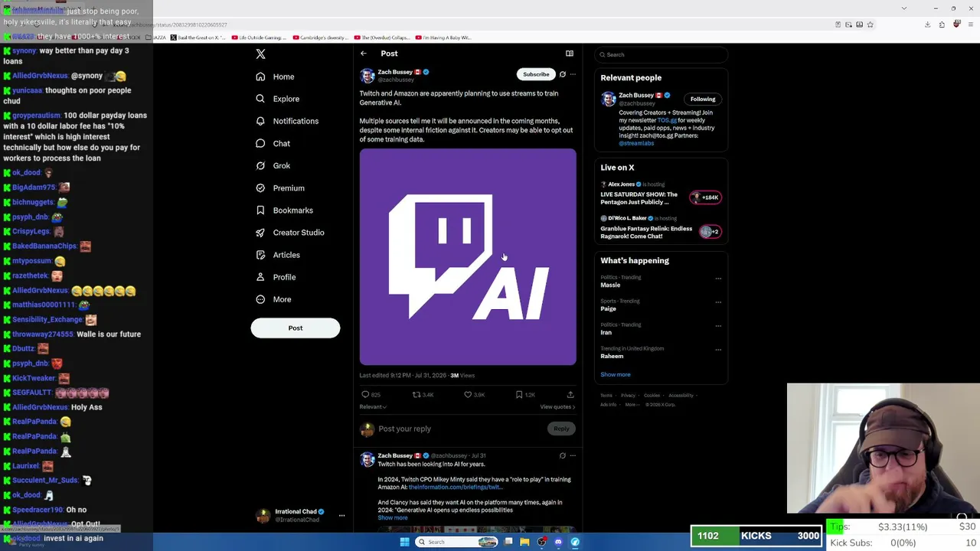
Task: Open the Home timeline
Action: coord(275,77)
